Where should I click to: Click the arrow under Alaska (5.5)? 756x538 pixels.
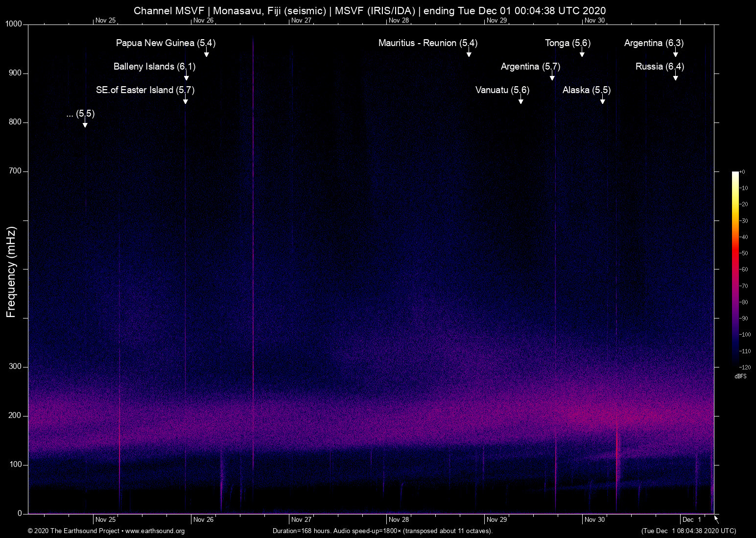point(602,100)
